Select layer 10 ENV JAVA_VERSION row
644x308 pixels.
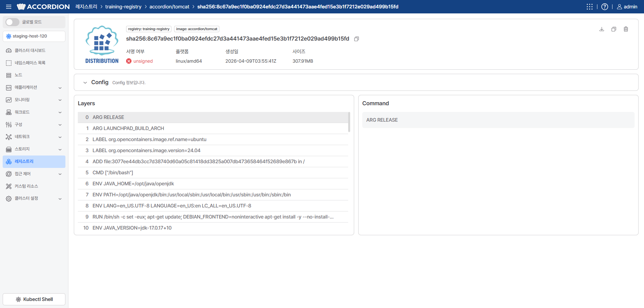[x=213, y=228]
